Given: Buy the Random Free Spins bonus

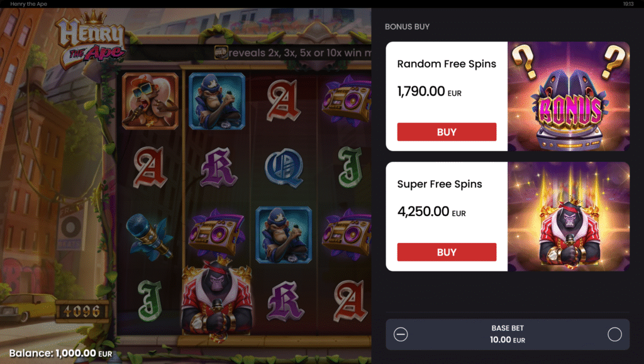Looking at the screenshot, I should click(447, 132).
